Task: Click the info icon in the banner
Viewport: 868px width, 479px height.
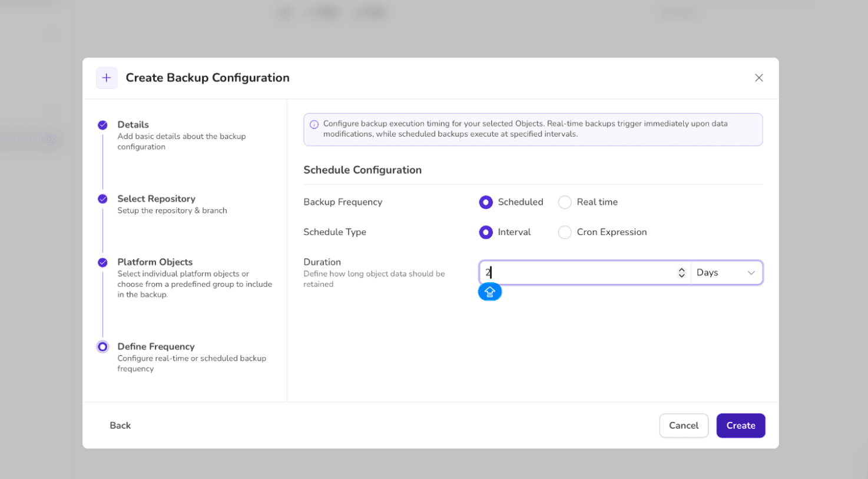Action: pyautogui.click(x=314, y=124)
